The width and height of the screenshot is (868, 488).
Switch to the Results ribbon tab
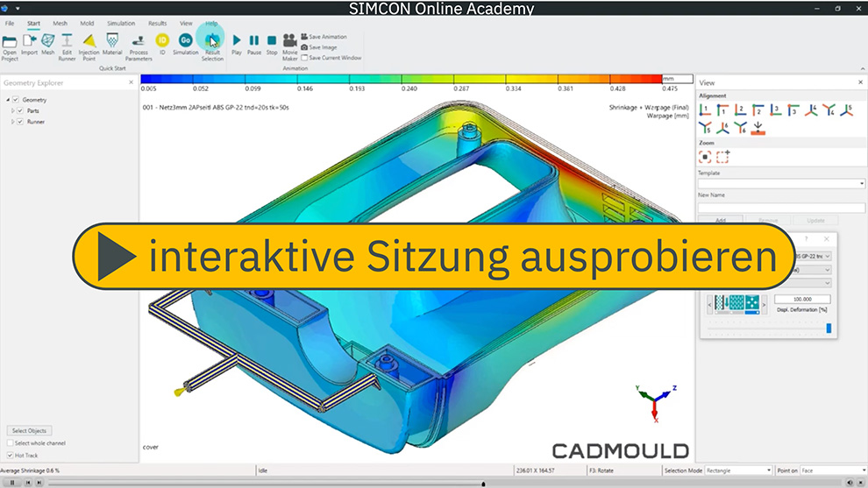157,24
